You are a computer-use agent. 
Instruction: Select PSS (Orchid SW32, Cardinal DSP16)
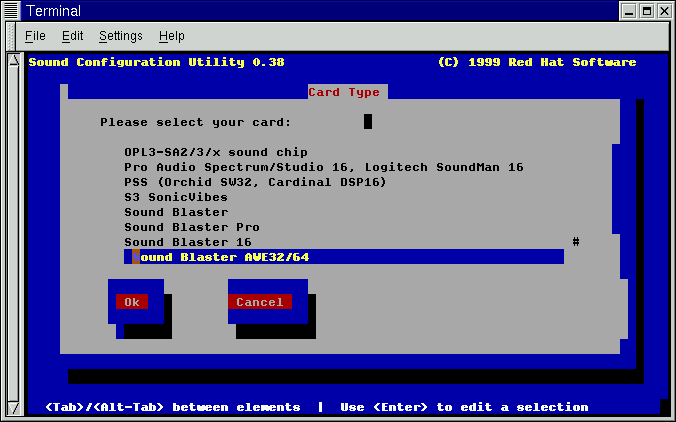[x=255, y=182]
